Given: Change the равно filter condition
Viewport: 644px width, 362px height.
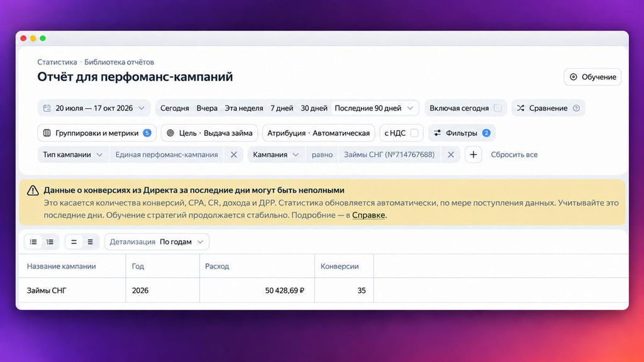Looking at the screenshot, I should point(322,155).
